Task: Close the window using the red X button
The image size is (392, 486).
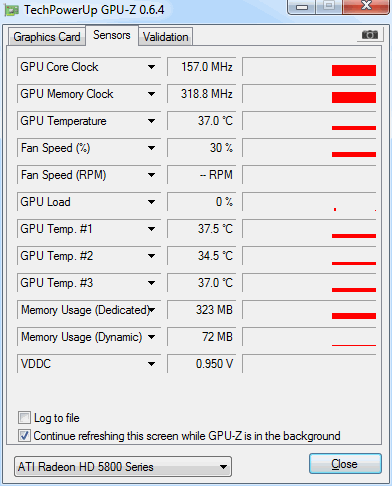Action: [x=366, y=6]
